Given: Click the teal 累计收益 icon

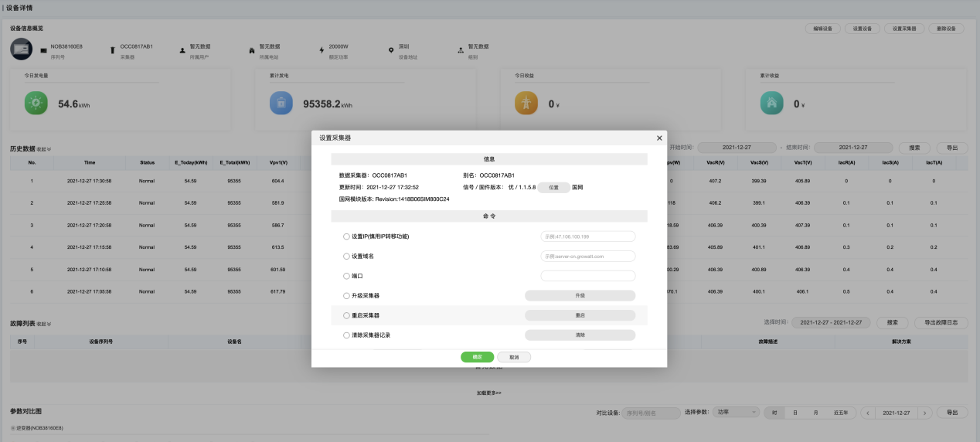Looking at the screenshot, I should (x=771, y=103).
